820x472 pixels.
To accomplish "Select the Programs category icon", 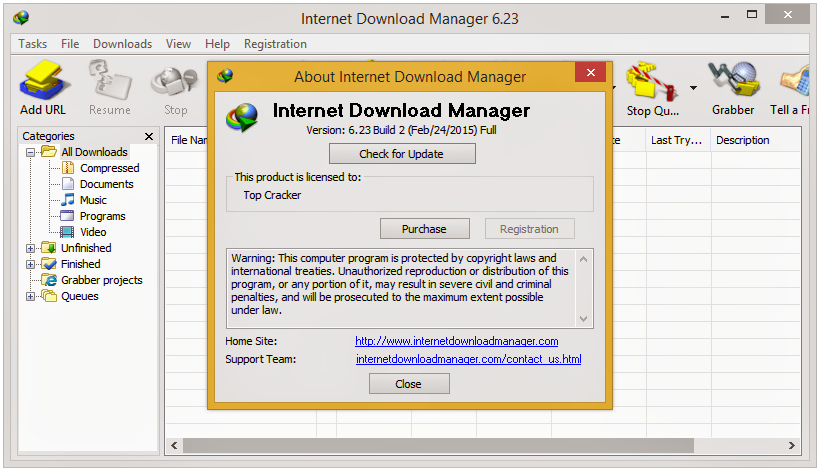I will point(67,216).
